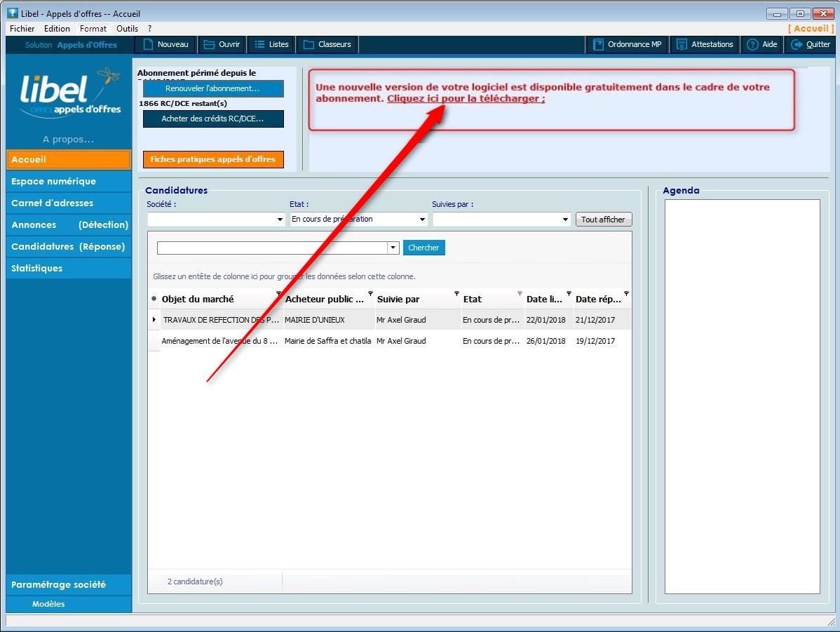Open the Edition menu
The image size is (840, 632).
57,29
